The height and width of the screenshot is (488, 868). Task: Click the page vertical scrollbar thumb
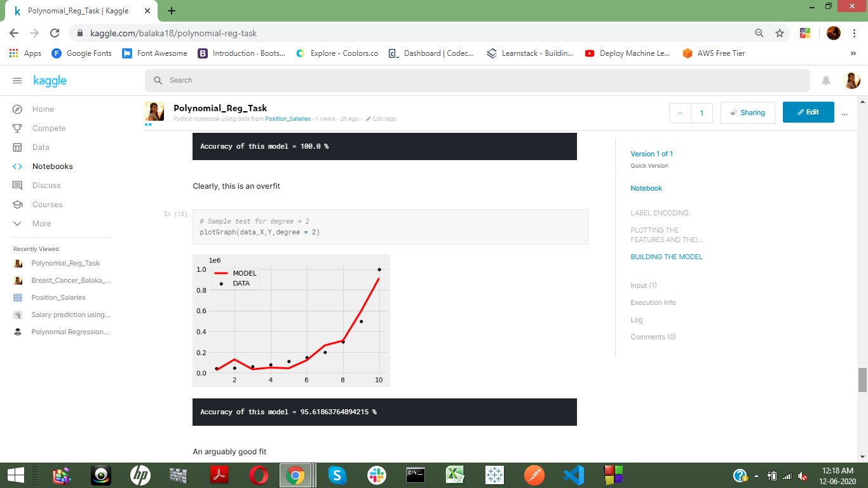pyautogui.click(x=862, y=380)
